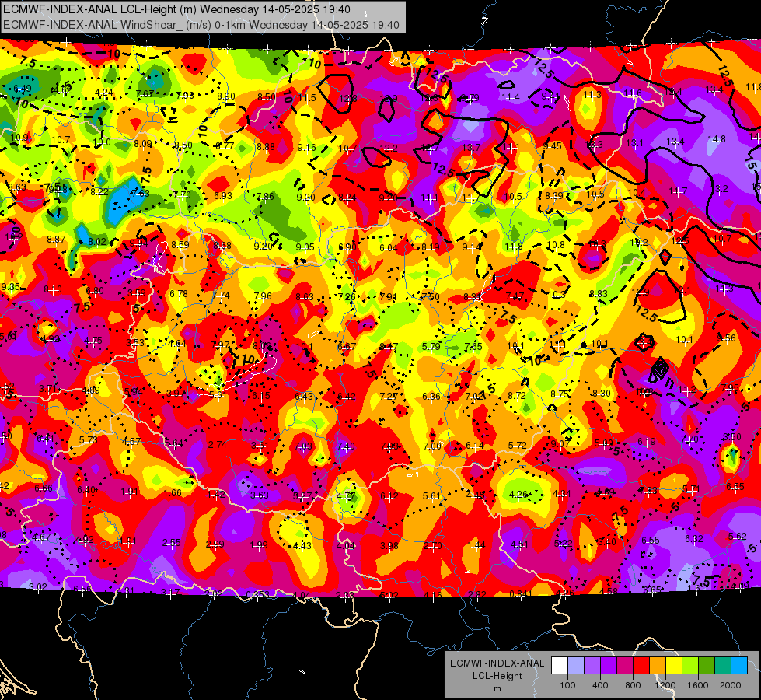Click the grid value '14.8'
The height and width of the screenshot is (700, 761).
tap(717, 139)
